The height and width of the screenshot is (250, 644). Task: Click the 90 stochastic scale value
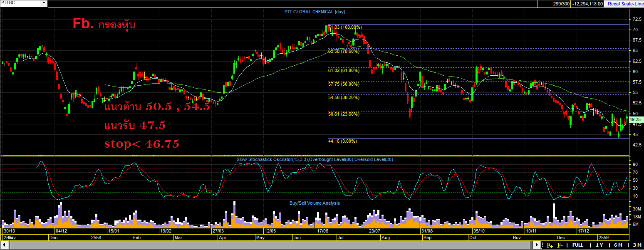(x=635, y=164)
